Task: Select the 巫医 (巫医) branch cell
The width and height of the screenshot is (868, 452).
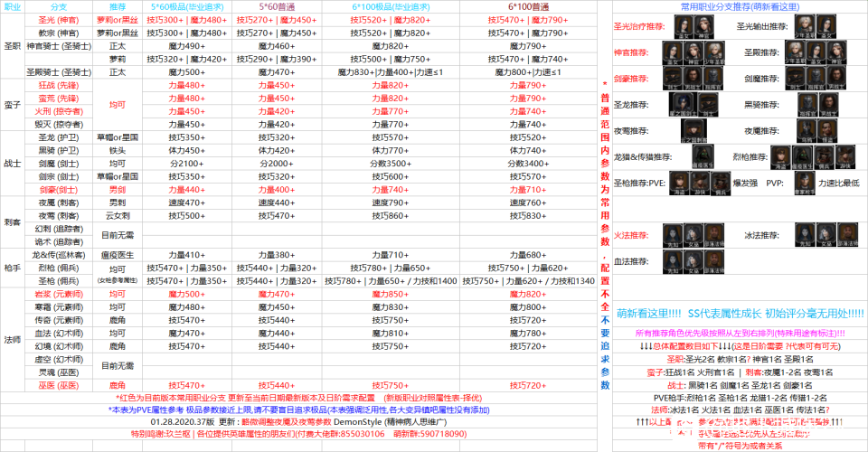Action: pos(59,386)
